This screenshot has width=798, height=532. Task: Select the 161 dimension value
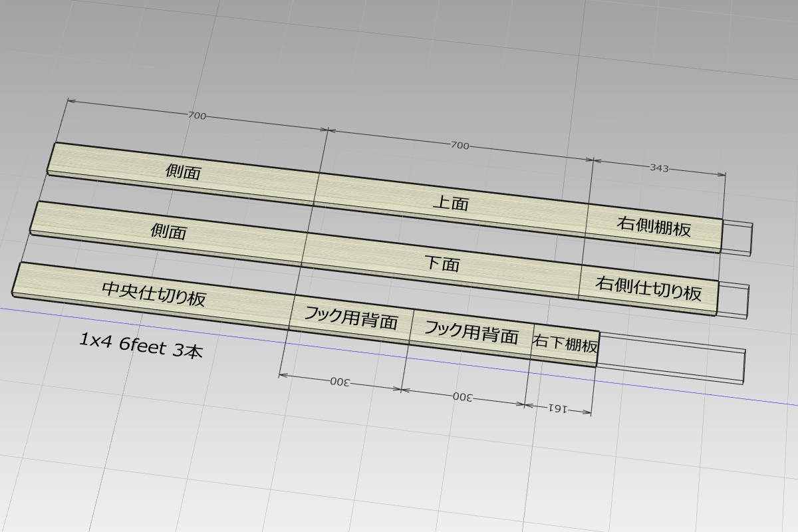(x=557, y=408)
